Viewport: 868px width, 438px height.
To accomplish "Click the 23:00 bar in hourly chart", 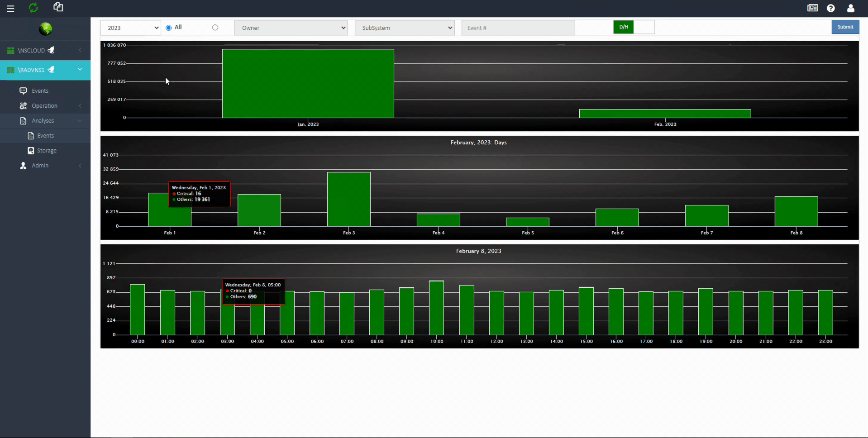I will coord(826,313).
